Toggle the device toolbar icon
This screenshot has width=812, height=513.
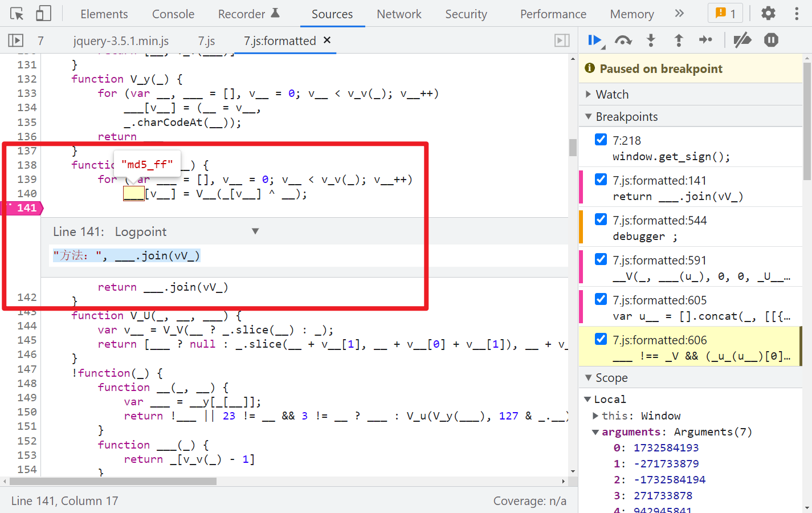click(43, 14)
